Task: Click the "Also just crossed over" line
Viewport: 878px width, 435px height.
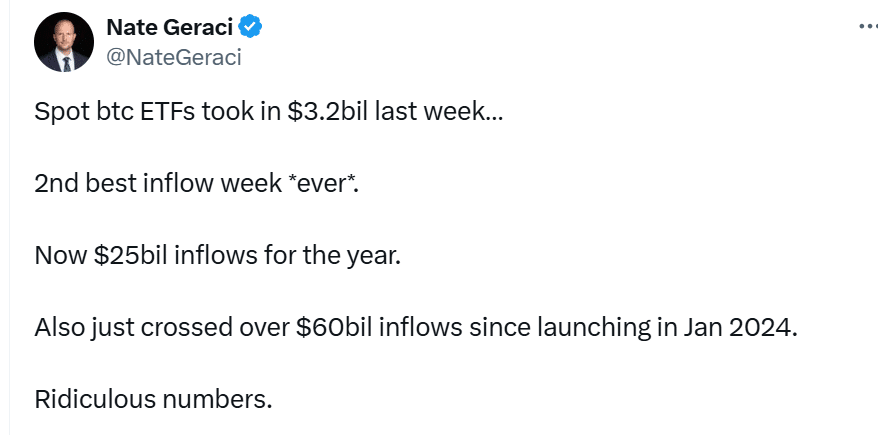Action: [x=416, y=327]
